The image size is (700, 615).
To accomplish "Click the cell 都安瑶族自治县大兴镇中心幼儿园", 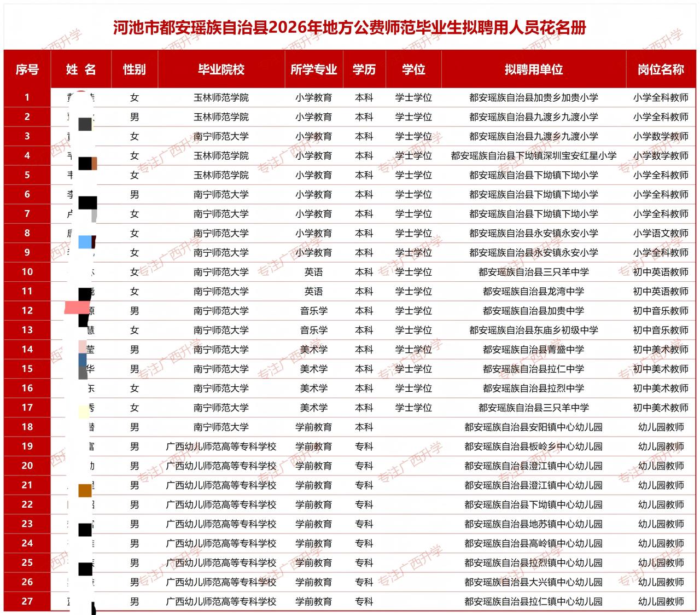I will point(534,582).
